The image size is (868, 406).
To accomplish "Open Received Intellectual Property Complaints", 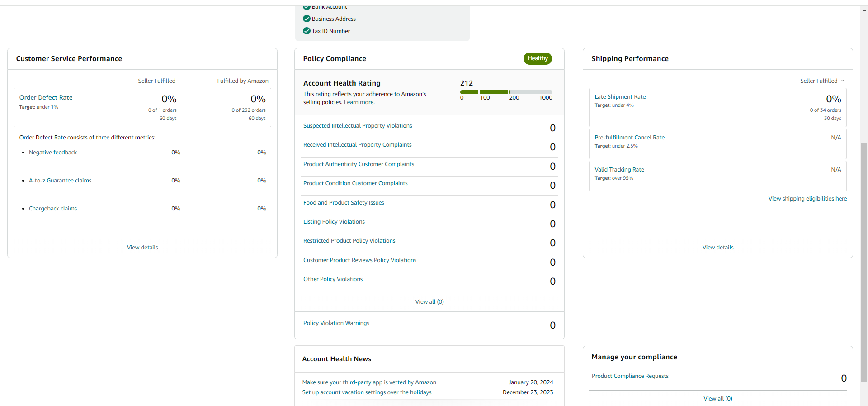I will point(358,145).
